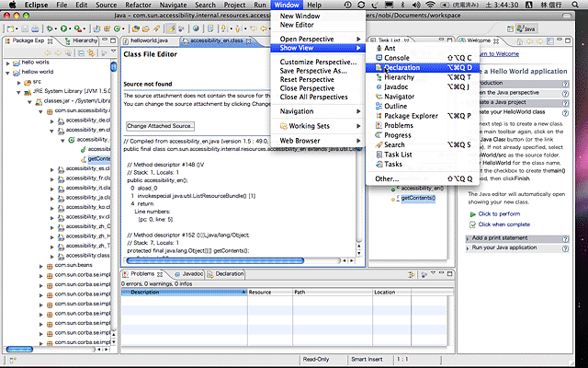Click the New Java Package toolbar icon
Viewport: 588px width, 368px height.
pyautogui.click(x=107, y=29)
